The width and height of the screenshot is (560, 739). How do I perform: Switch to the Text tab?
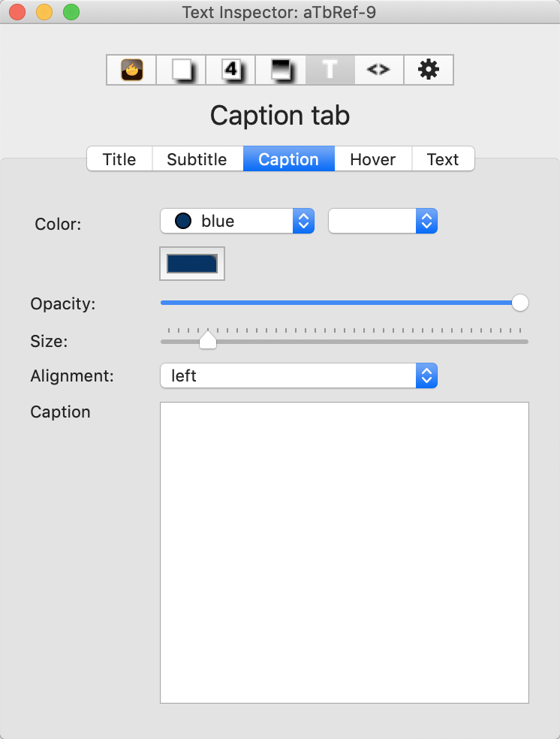pyautogui.click(x=442, y=159)
